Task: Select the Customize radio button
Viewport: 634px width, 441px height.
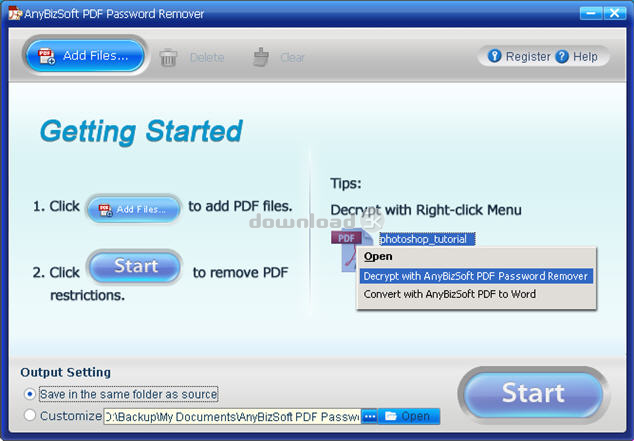Action: tap(30, 415)
